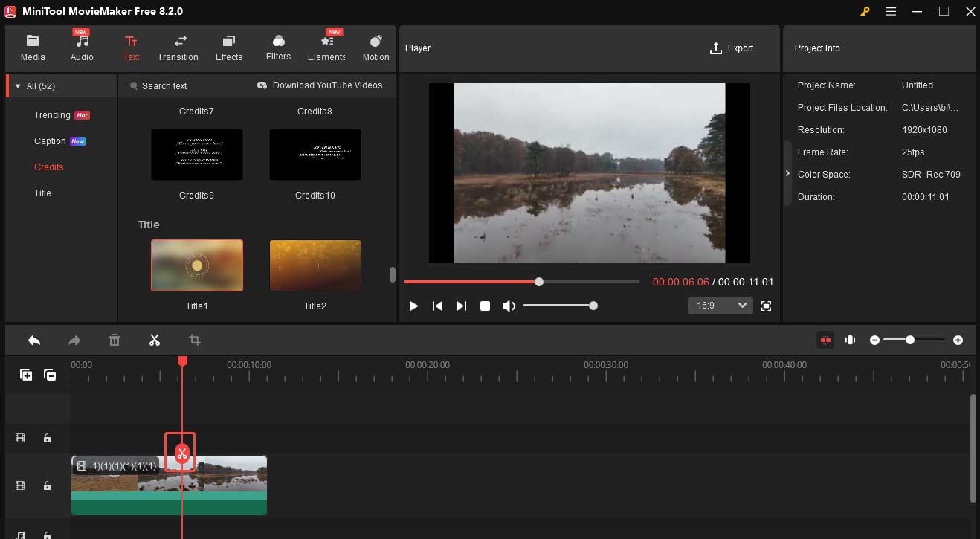
Task: Collapse the All (52) category
Action: click(x=18, y=86)
